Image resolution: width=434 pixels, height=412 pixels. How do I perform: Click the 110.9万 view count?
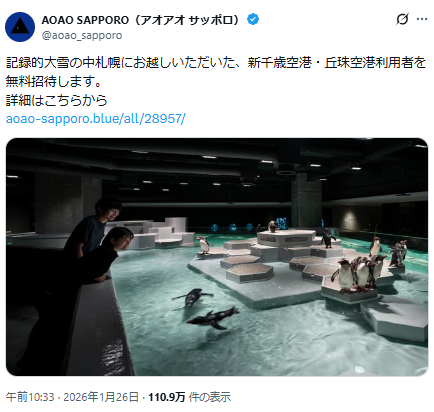coord(166,397)
